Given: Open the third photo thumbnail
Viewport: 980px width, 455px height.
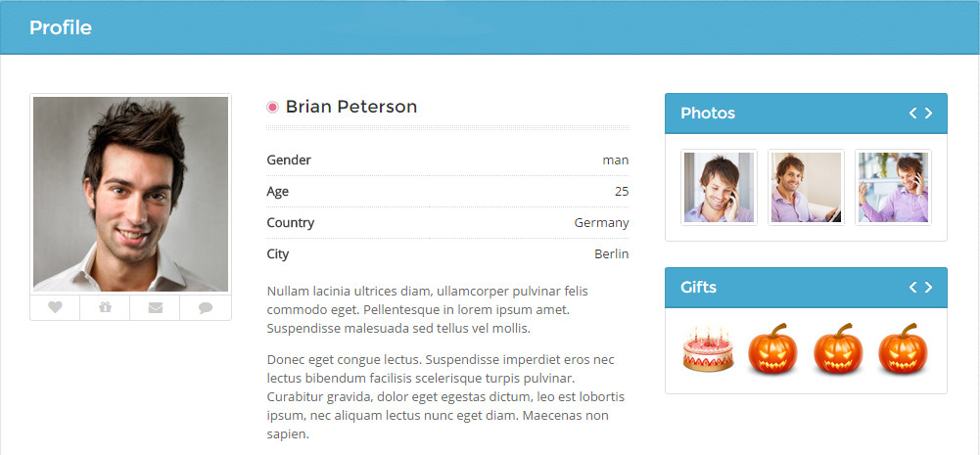Looking at the screenshot, I should pyautogui.click(x=893, y=188).
